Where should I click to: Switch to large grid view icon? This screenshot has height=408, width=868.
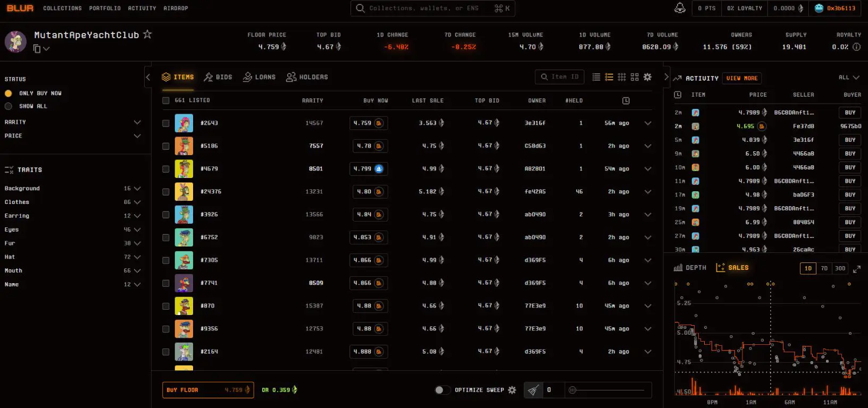635,77
